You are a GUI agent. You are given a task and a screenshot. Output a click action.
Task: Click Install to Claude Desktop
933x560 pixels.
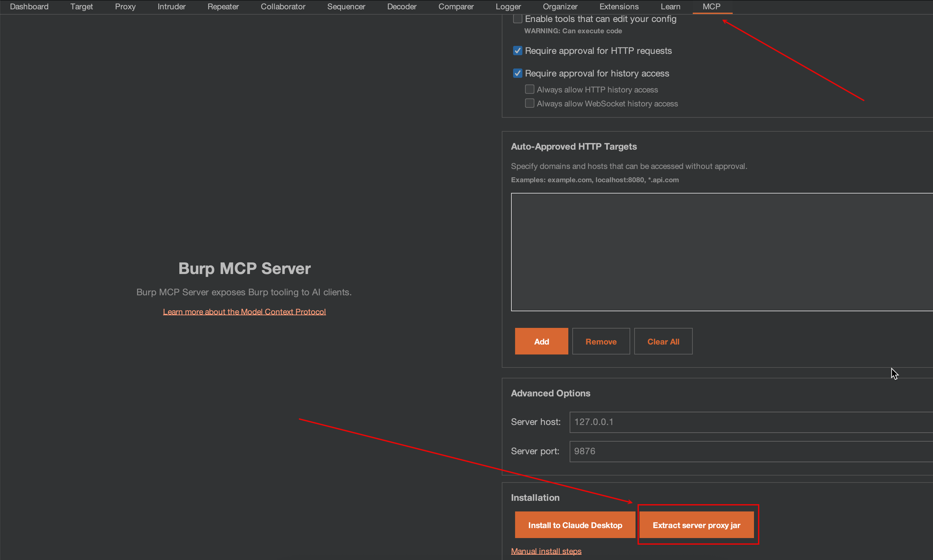tap(575, 525)
